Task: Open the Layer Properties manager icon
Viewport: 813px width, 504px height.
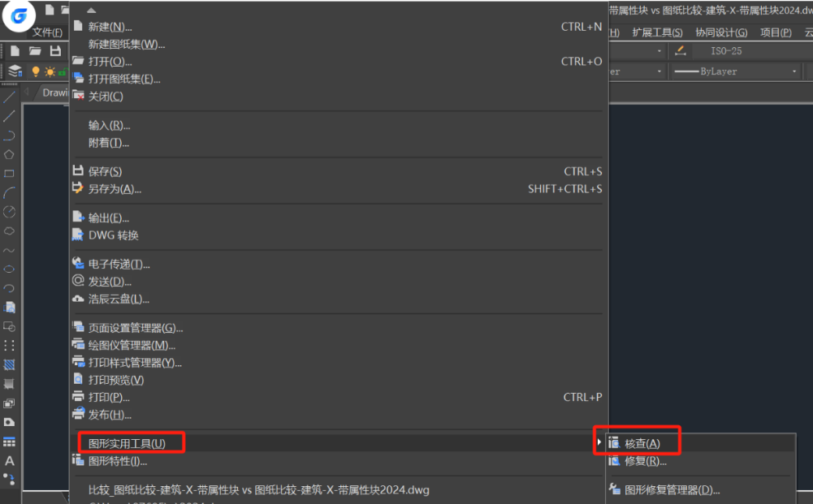Action: 15,71
